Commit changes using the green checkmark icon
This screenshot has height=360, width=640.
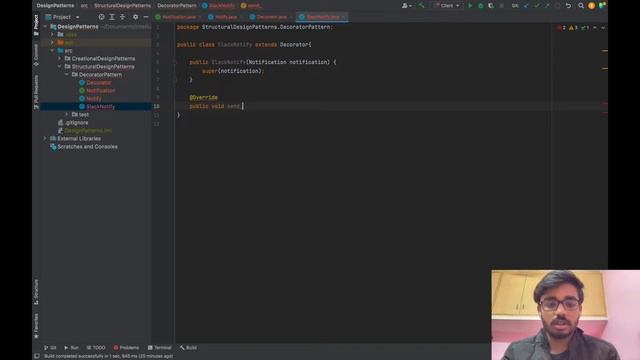coord(537,6)
